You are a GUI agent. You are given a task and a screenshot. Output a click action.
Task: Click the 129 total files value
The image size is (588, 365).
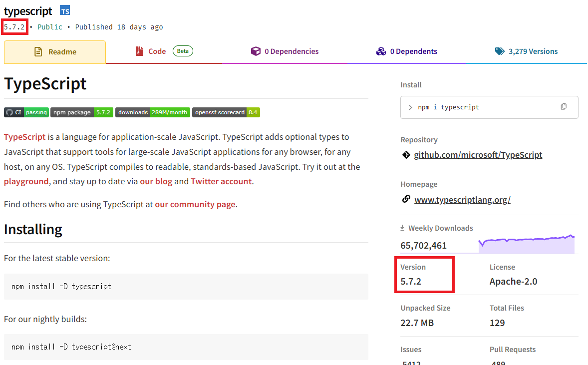click(x=497, y=323)
